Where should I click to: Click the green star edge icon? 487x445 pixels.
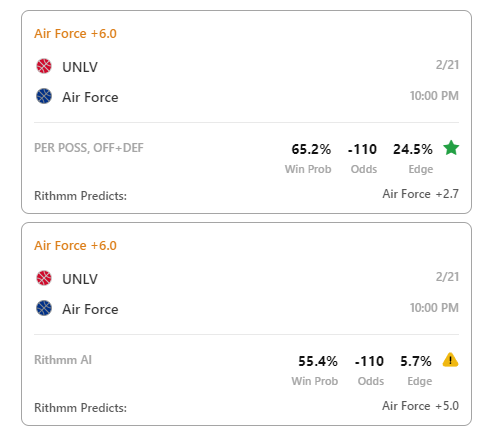(x=451, y=148)
